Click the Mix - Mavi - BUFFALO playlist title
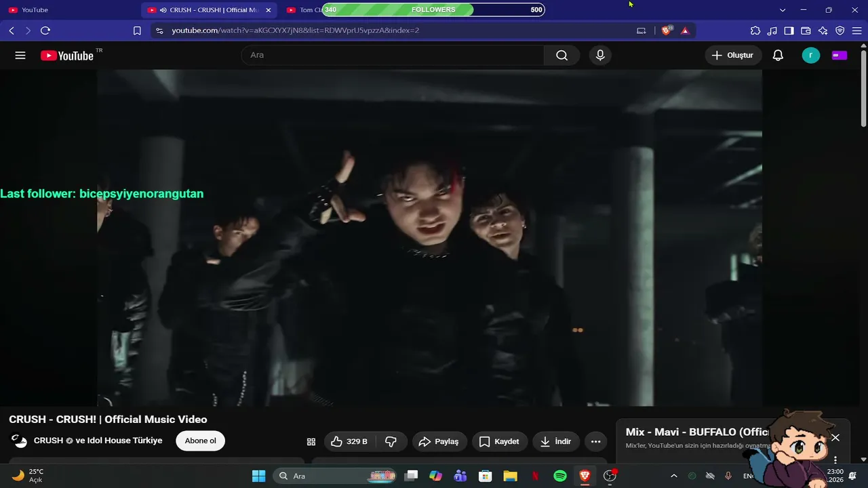The image size is (868, 488). [697, 432]
